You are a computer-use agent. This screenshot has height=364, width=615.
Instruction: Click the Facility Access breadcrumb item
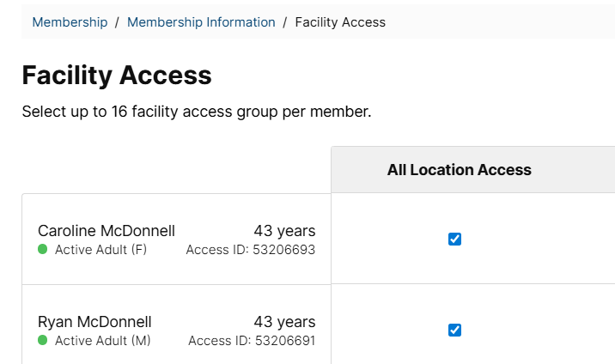[x=340, y=22]
